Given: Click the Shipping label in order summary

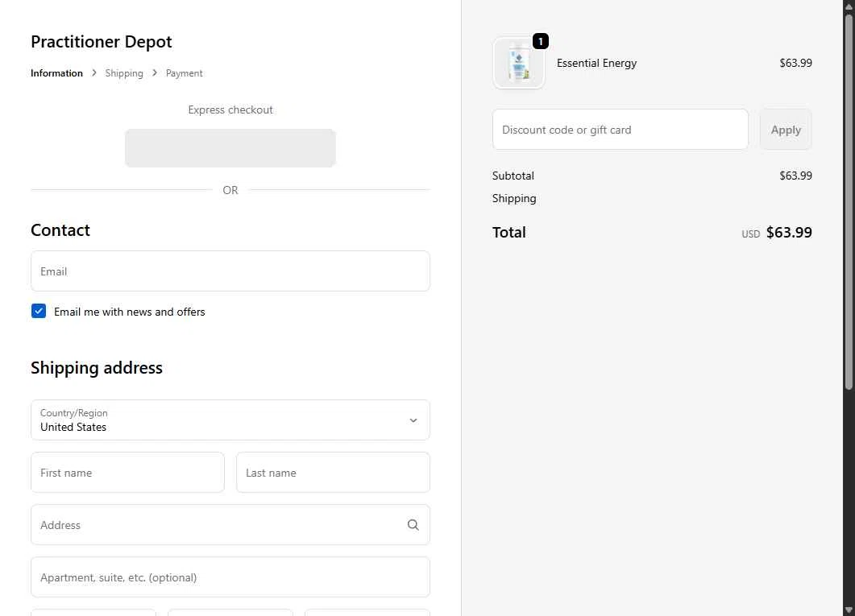Looking at the screenshot, I should pyautogui.click(x=514, y=198).
